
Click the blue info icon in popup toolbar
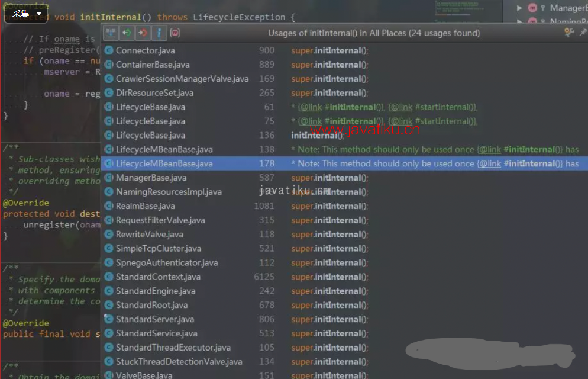coord(159,33)
